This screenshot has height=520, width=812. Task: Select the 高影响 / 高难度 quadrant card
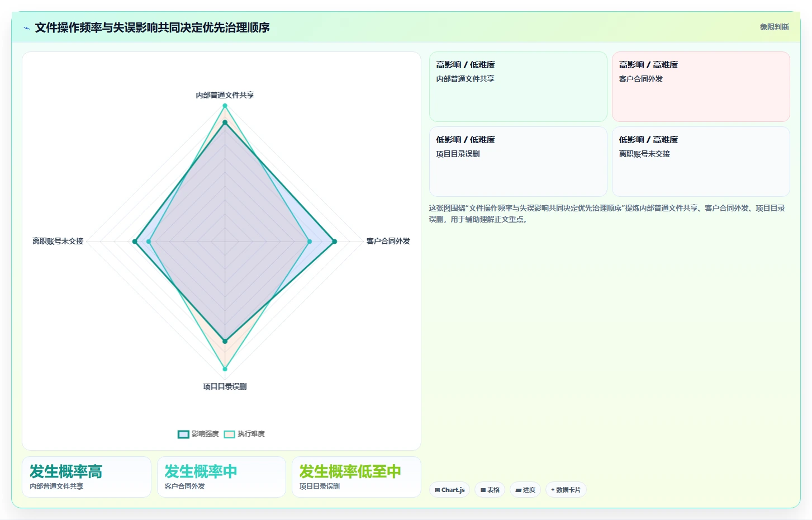(x=701, y=87)
